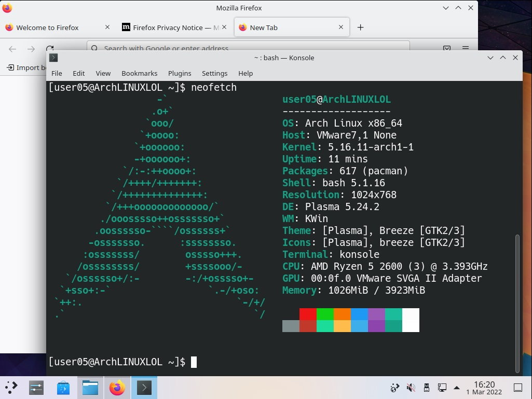This screenshot has width=532, height=399.
Task: Expand hidden system tray icons
Action: coord(457,388)
